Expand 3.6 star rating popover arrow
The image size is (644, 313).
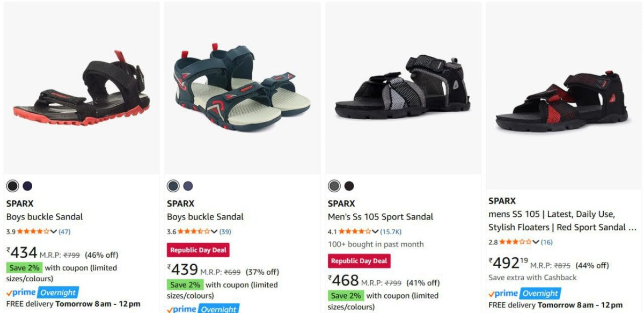(x=214, y=231)
